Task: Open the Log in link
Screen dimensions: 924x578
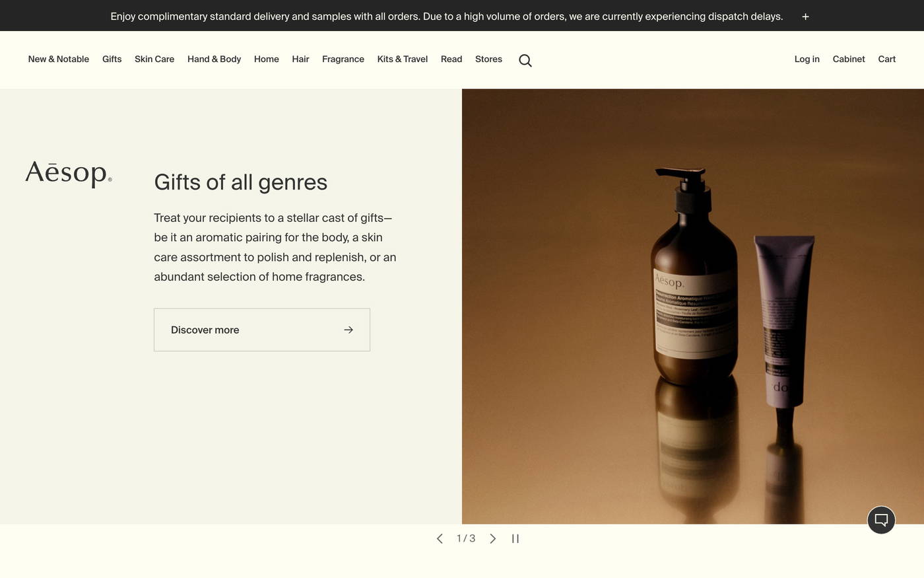Action: click(807, 59)
